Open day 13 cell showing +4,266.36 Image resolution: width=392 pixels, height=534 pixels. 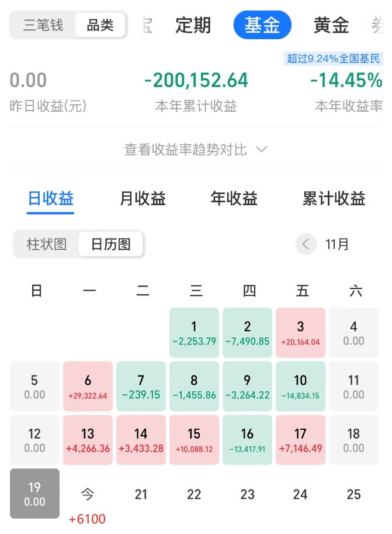(88, 440)
